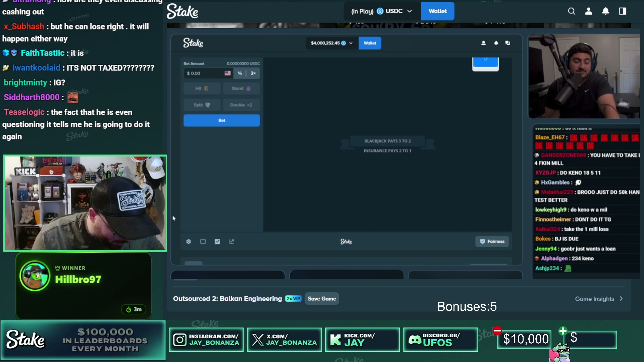Viewport: 644px width, 362px height.
Task: Open the user icon in game window header
Action: pyautogui.click(x=483, y=43)
